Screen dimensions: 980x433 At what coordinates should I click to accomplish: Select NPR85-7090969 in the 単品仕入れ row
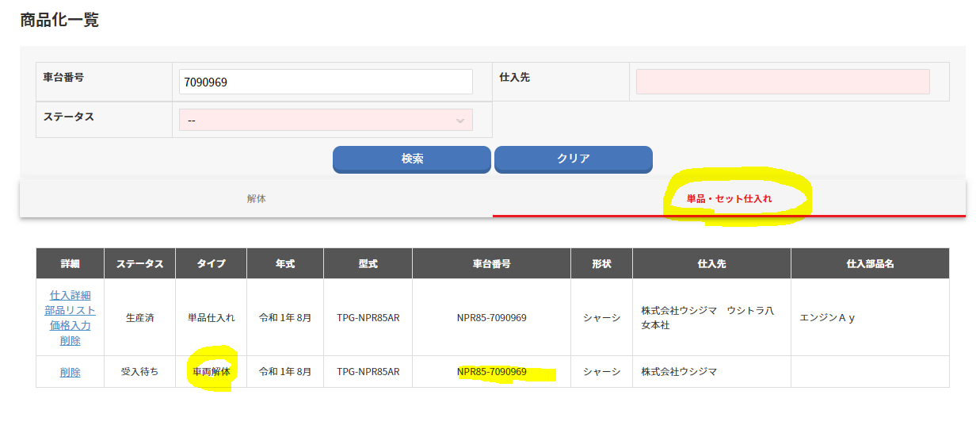491,317
